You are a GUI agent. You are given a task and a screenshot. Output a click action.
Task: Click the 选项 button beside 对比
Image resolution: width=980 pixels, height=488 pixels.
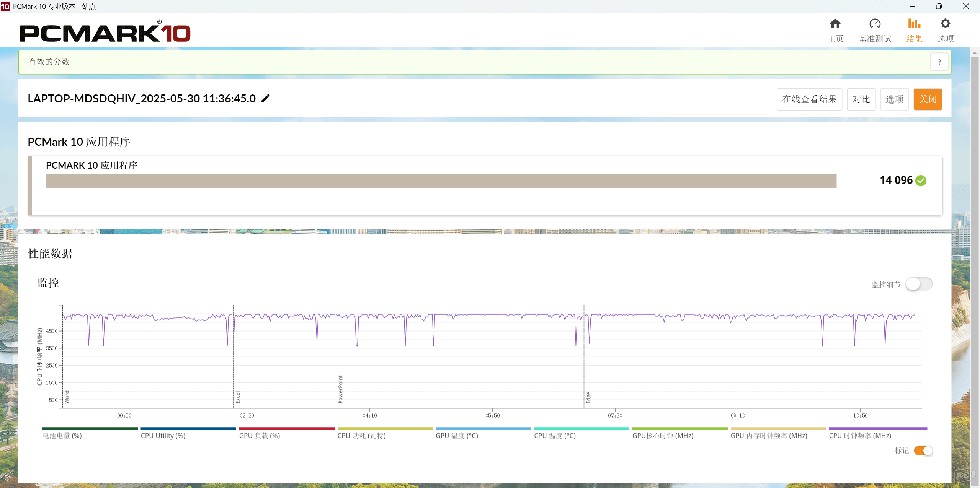894,99
